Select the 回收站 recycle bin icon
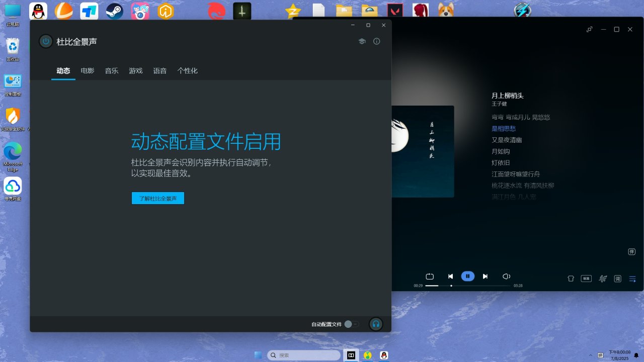Screen dimensions: 644x362 [x=13, y=50]
